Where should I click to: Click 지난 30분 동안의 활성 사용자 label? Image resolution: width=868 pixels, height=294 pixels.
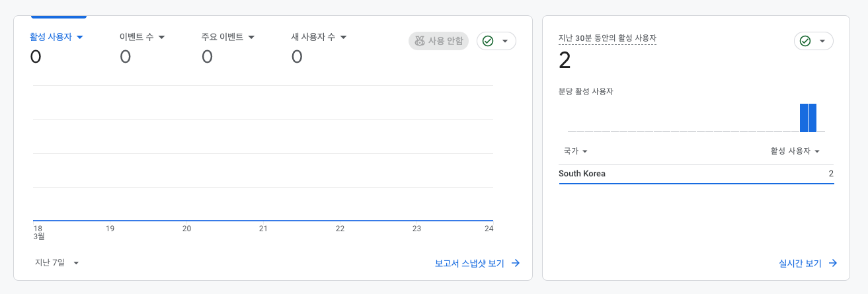pos(607,38)
